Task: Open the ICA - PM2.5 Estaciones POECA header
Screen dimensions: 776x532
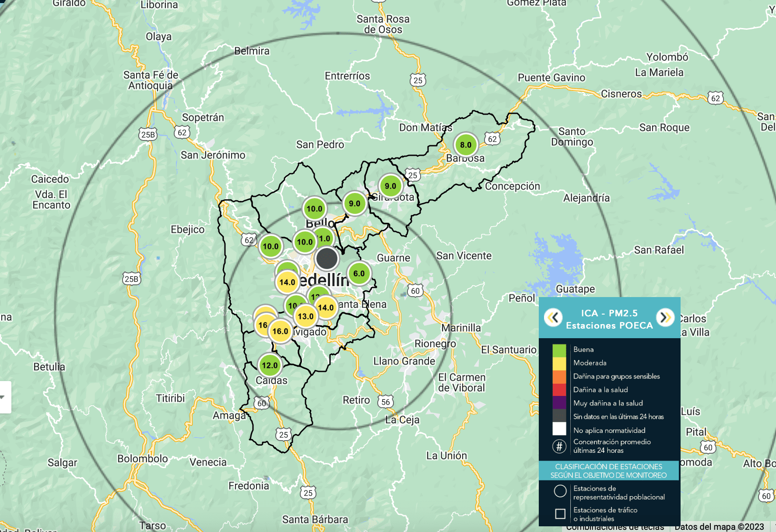Action: [x=609, y=319]
